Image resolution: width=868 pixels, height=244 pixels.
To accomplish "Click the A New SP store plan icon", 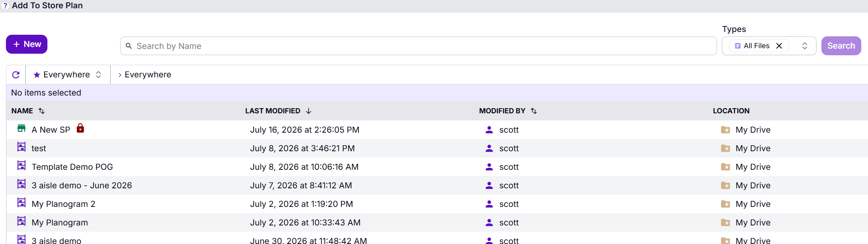I will [21, 128].
